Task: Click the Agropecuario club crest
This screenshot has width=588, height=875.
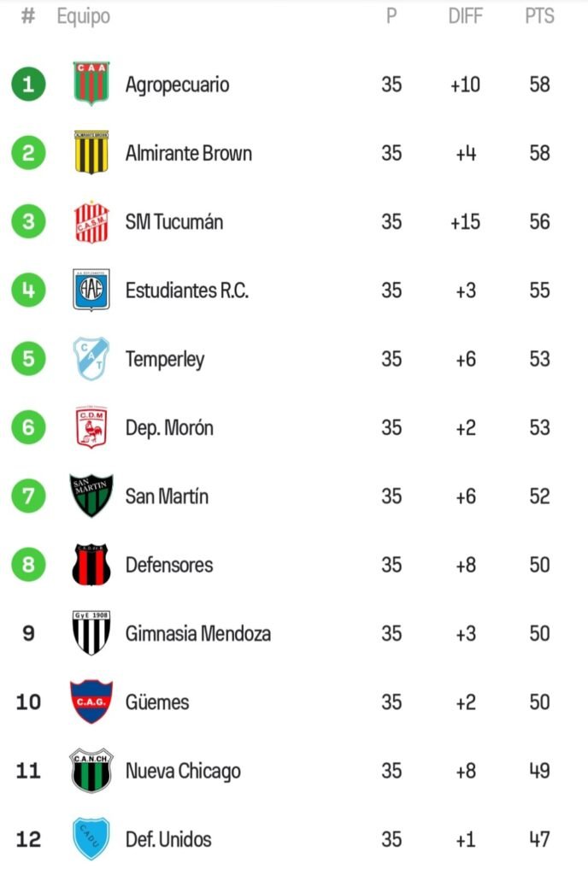Action: (x=91, y=84)
